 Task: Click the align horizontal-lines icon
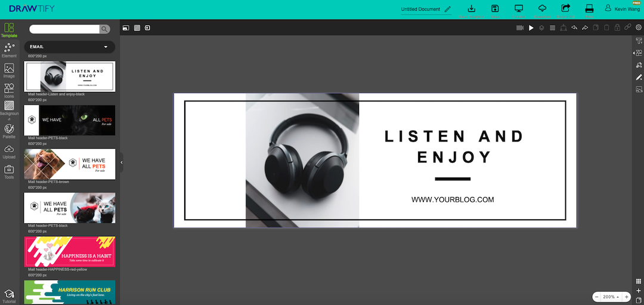point(552,27)
